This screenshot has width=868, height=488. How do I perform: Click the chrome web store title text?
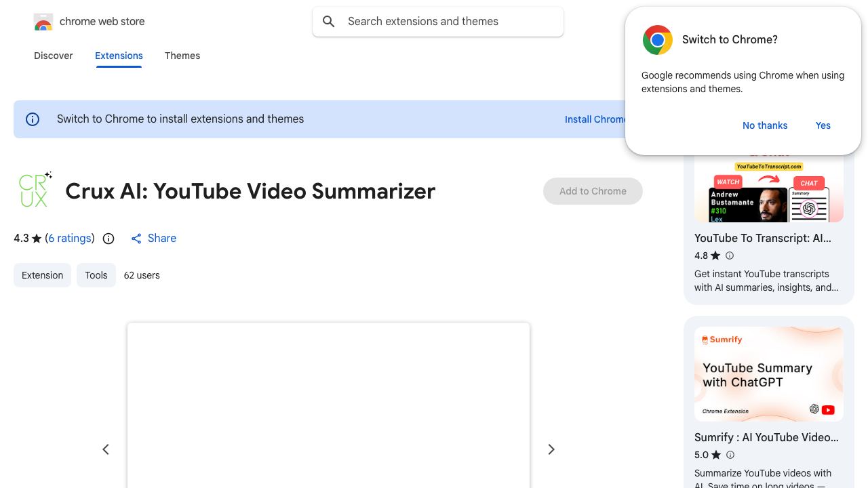pos(102,22)
